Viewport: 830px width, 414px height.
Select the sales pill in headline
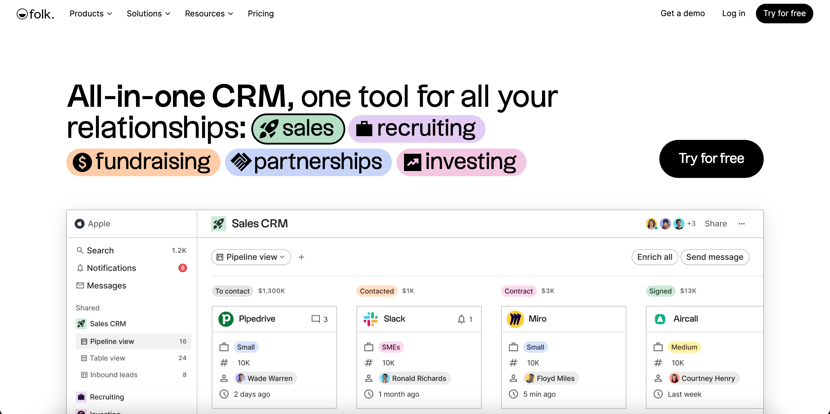298,129
